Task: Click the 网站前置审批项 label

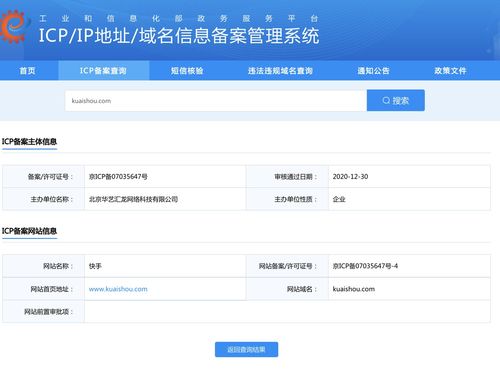Action: point(48,312)
